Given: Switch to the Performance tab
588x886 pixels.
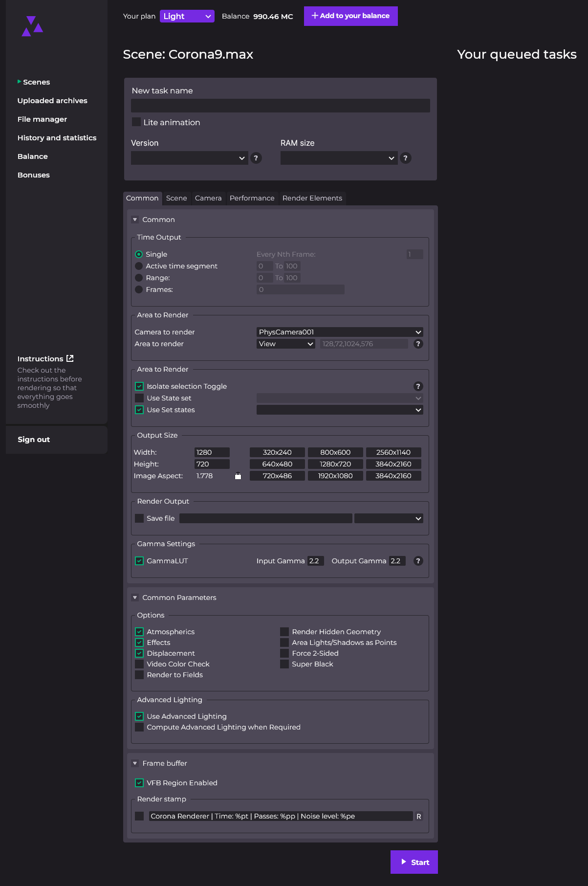Looking at the screenshot, I should (252, 198).
